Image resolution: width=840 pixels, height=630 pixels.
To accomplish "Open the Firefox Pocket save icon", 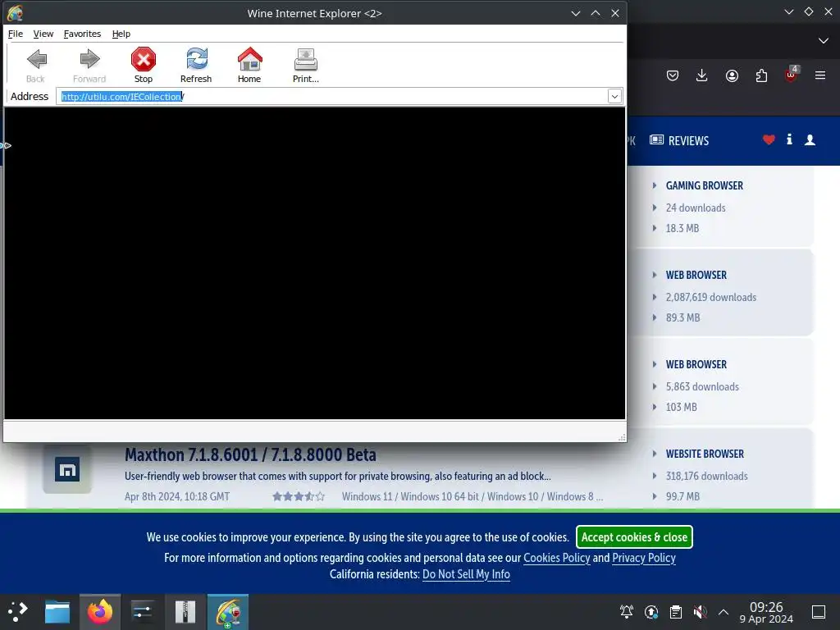I will coord(673,75).
